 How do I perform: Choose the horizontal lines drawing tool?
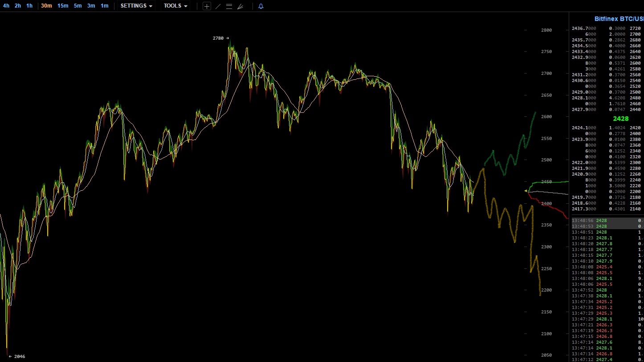[x=229, y=6]
